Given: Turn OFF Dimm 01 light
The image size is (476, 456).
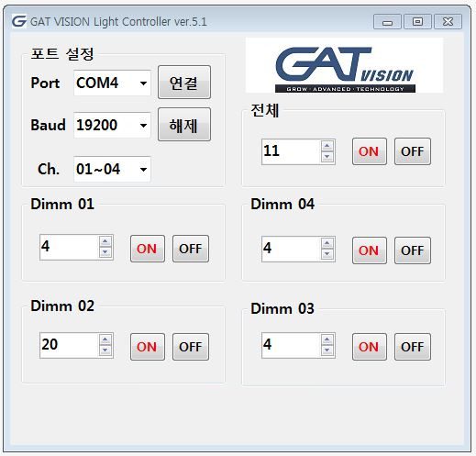Looking at the screenshot, I should click(x=191, y=249).
